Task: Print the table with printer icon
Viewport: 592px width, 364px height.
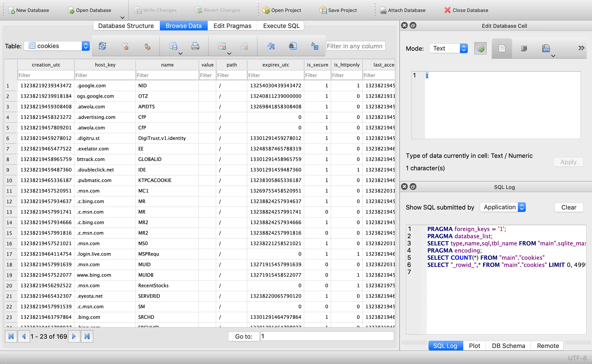Action: [x=195, y=46]
